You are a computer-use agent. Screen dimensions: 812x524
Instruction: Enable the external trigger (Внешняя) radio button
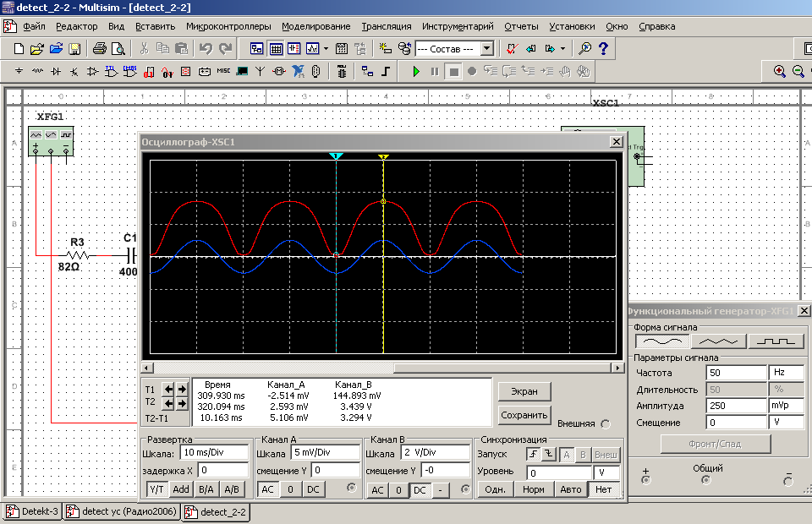coord(605,424)
